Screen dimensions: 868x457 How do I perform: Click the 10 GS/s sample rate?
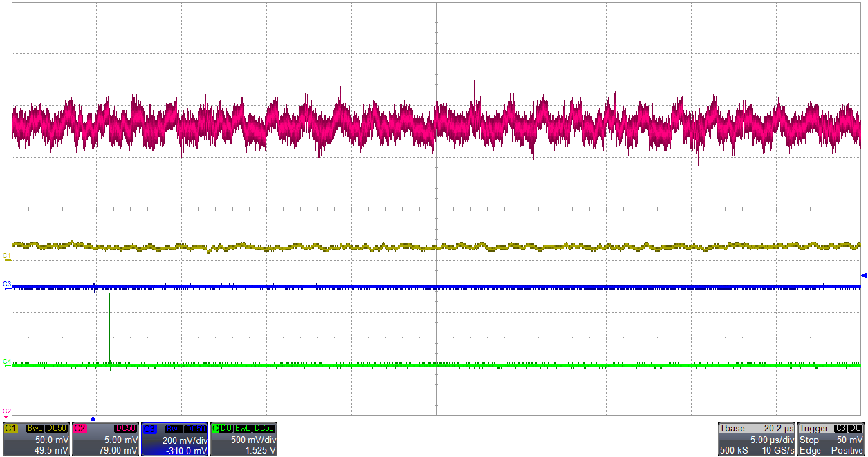777,451
